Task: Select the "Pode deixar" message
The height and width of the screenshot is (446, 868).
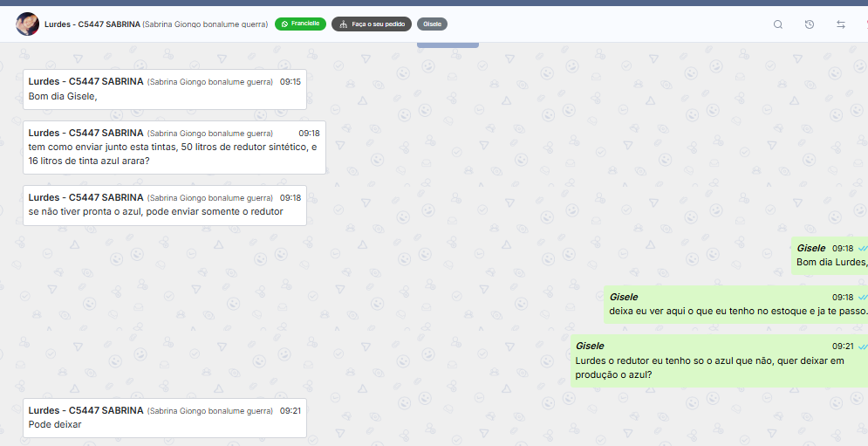Action: (x=164, y=417)
